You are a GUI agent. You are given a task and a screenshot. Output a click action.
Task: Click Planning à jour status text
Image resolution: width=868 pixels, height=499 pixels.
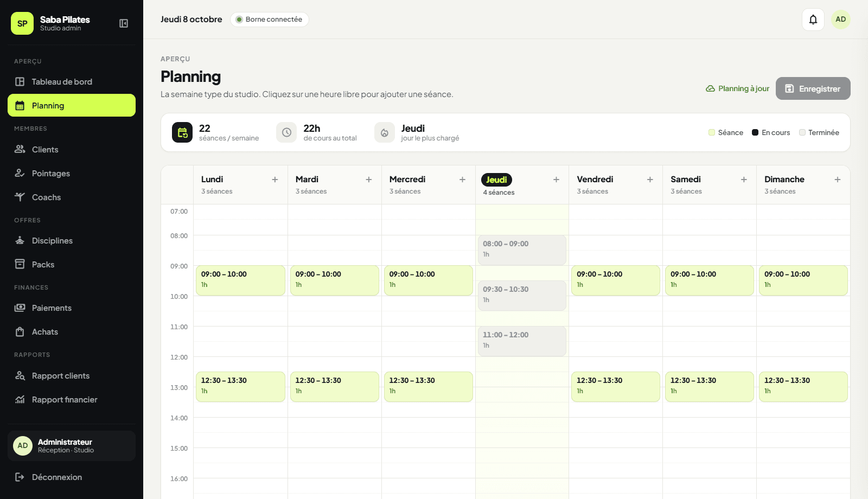tap(744, 88)
